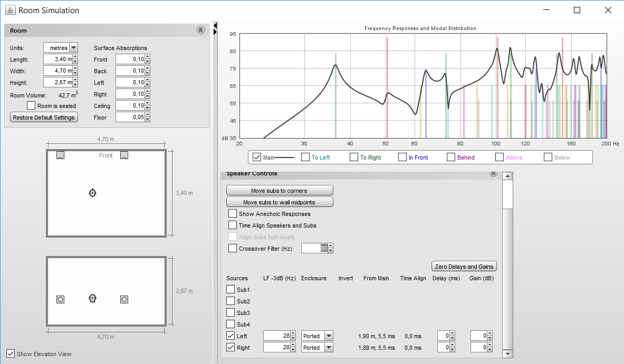Click the listener head in elevation view
The height and width of the screenshot is (364, 624).
pos(93,299)
